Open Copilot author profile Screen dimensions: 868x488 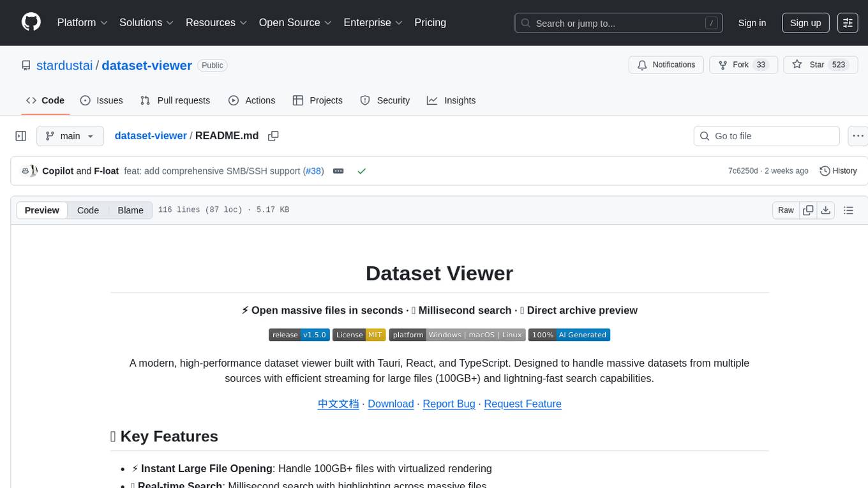click(x=57, y=171)
